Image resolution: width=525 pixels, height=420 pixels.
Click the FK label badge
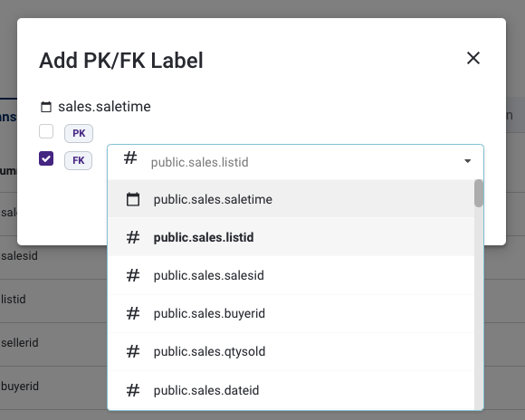(79, 160)
